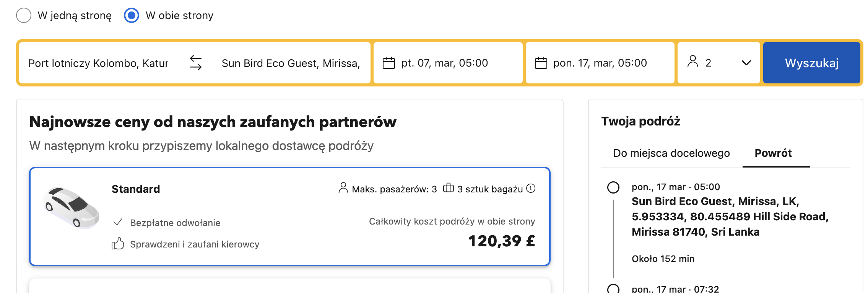Switch to the Powrót tab

(x=773, y=153)
